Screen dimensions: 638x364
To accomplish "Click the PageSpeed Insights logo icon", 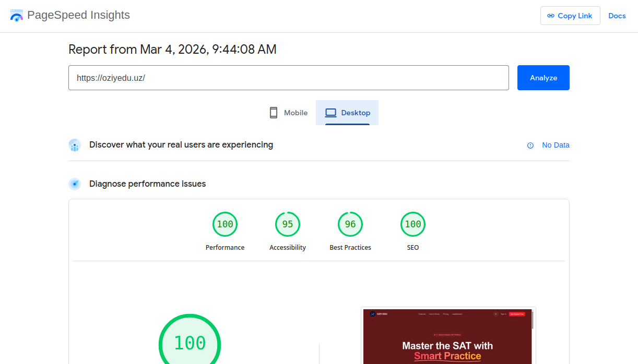I will click(17, 16).
